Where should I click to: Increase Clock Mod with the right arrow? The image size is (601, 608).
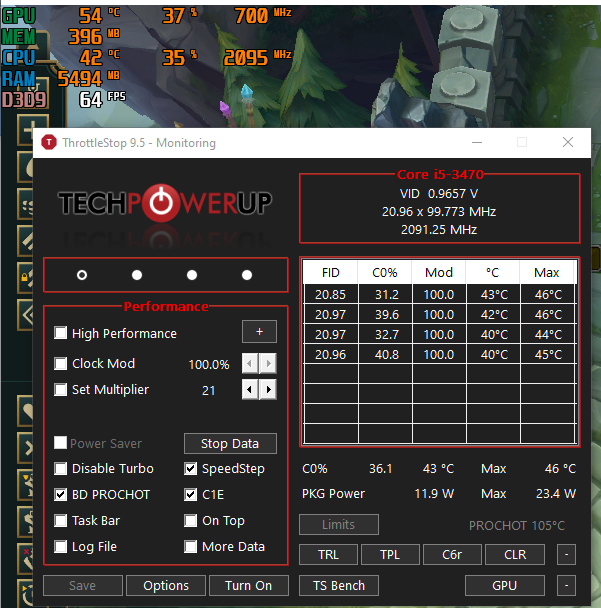268,363
